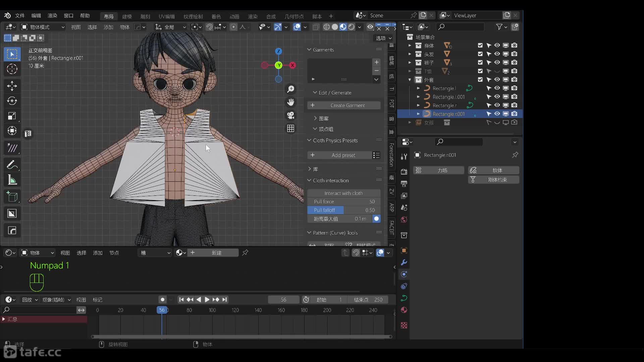Image resolution: width=644 pixels, height=362 pixels.
Task: Open the 槽 slot dropdown
Action: point(155,253)
